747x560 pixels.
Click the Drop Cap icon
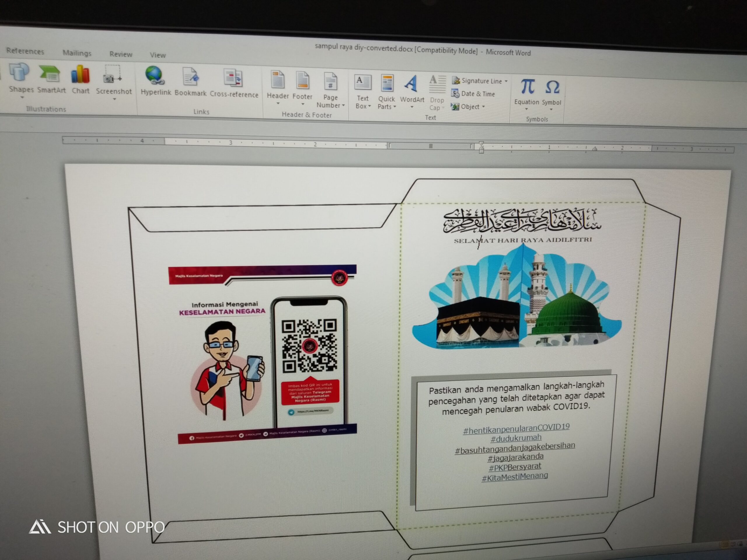[437, 84]
